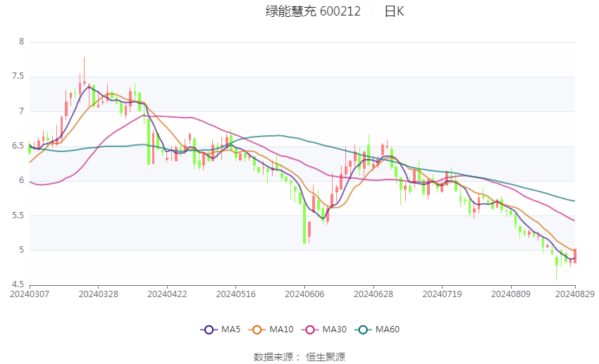Click y-axis value label 8

21,42
